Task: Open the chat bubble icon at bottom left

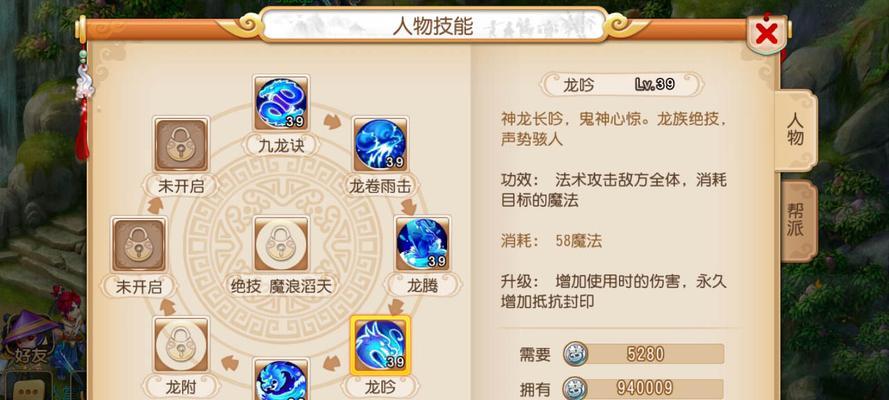Action: [24, 389]
